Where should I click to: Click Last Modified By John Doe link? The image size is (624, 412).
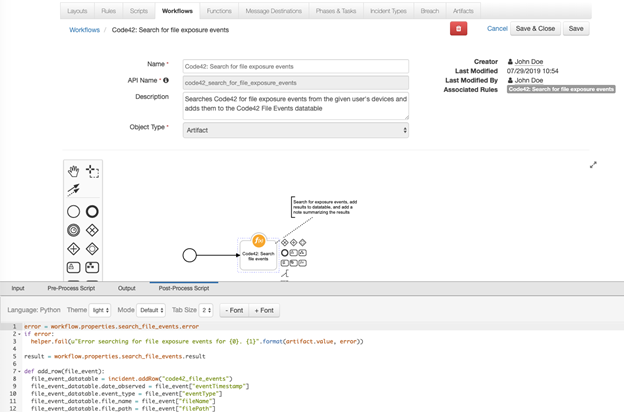click(x=529, y=80)
